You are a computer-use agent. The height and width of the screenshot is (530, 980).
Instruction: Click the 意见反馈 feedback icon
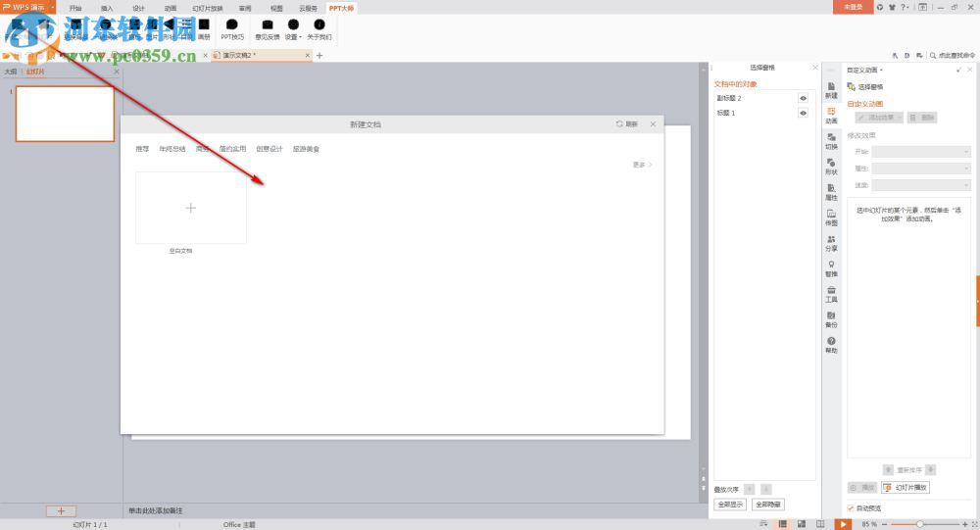pyautogui.click(x=267, y=28)
